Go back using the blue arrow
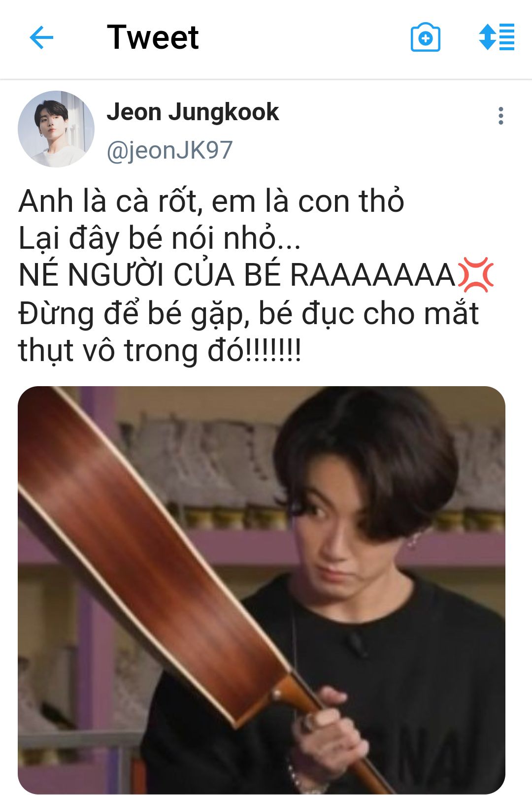 [x=41, y=37]
